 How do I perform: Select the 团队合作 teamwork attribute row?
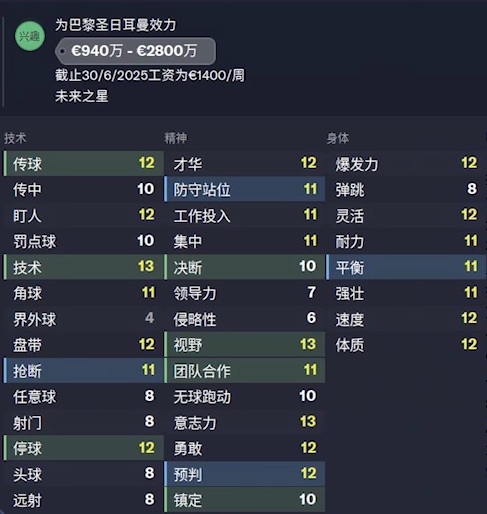coord(244,371)
